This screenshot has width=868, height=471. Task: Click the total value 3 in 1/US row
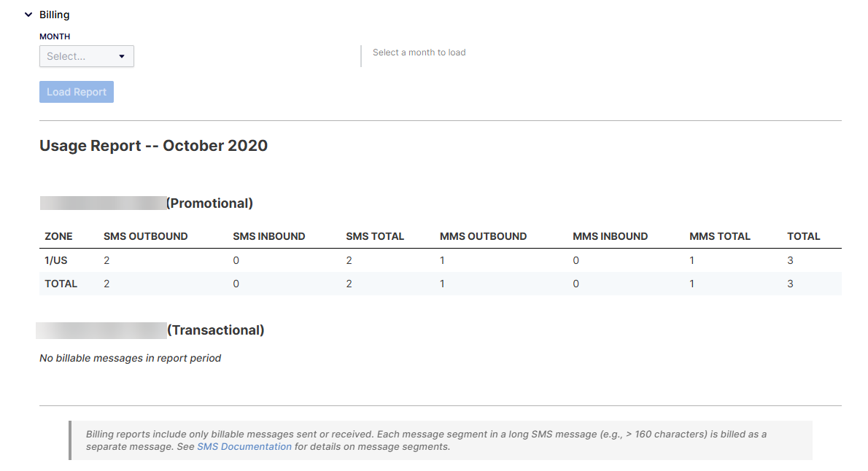tap(791, 260)
